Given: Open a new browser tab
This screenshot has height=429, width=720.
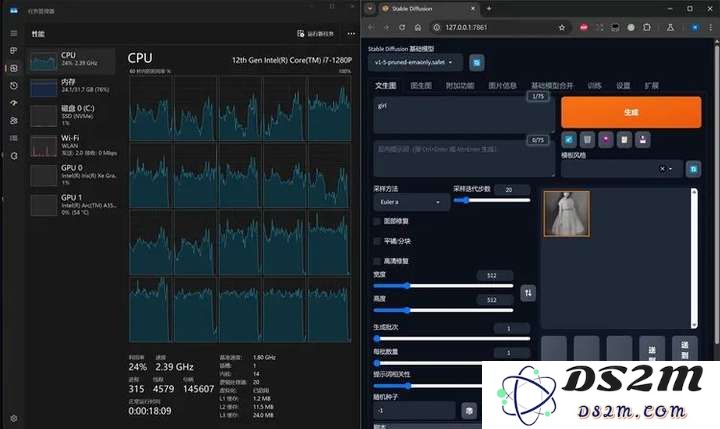Looking at the screenshot, I should [x=489, y=9].
